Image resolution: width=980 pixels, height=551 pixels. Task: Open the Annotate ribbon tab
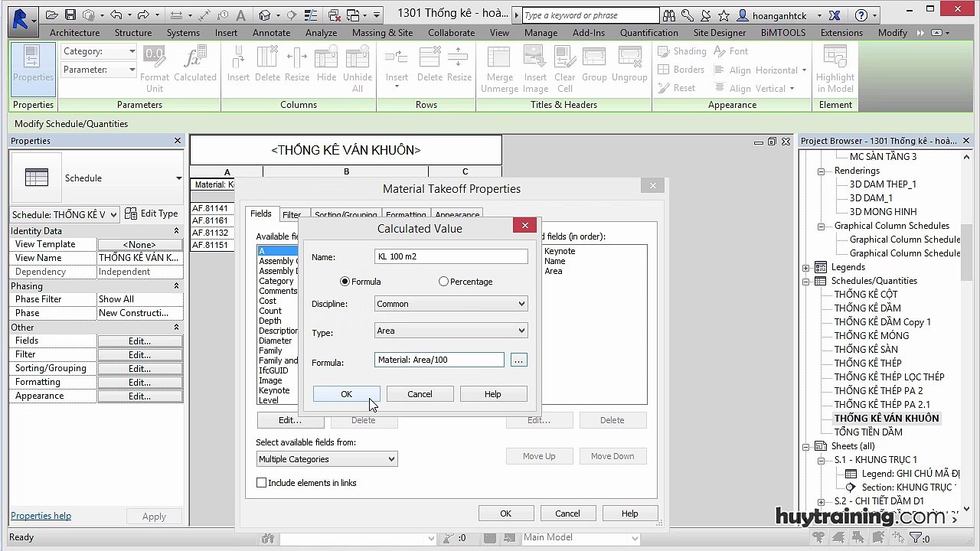tap(271, 33)
